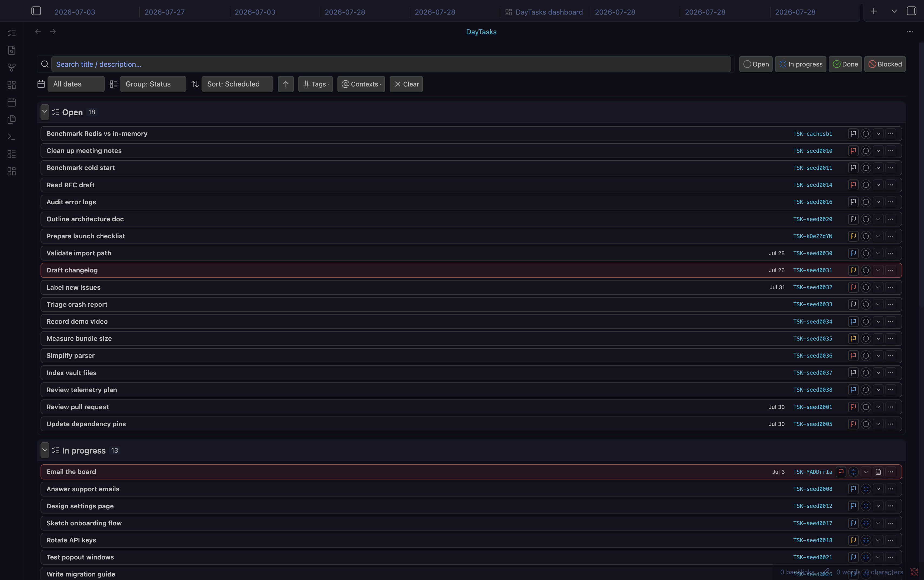Toggle the right sidebar panel icon

(x=911, y=11)
